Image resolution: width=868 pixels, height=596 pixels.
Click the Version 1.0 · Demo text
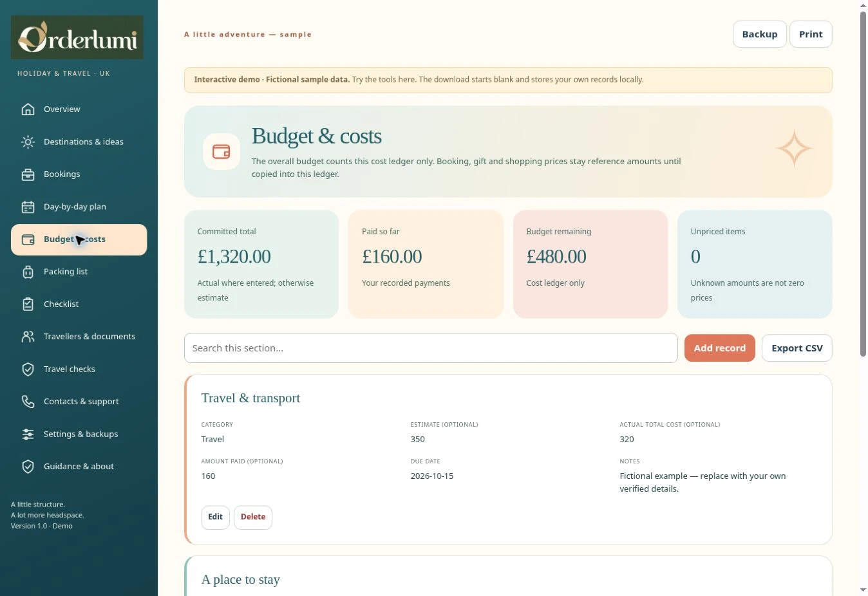pos(42,526)
